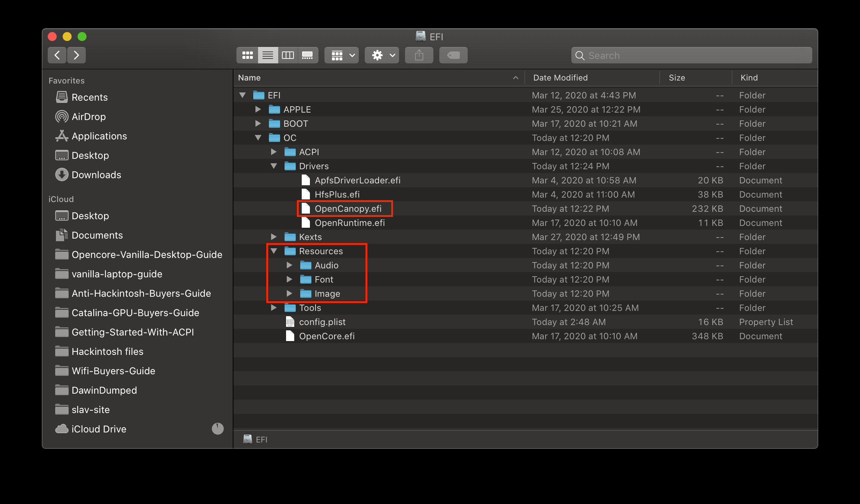The image size is (860, 504).
Task: Expand the Kexts folder
Action: pyautogui.click(x=274, y=237)
